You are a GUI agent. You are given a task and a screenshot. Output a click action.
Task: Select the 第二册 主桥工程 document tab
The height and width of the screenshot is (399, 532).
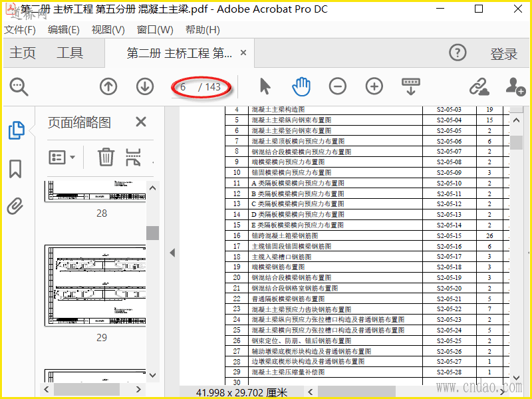179,53
